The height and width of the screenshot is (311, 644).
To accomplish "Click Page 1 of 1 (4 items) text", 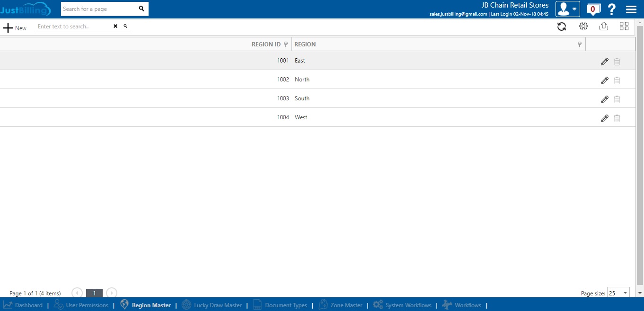I will (x=35, y=293).
